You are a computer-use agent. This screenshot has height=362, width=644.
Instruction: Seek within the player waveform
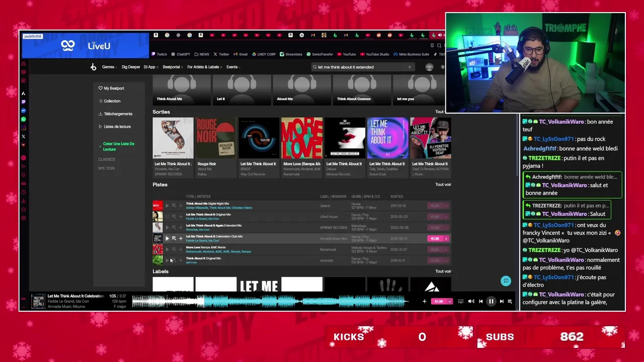click(270, 301)
